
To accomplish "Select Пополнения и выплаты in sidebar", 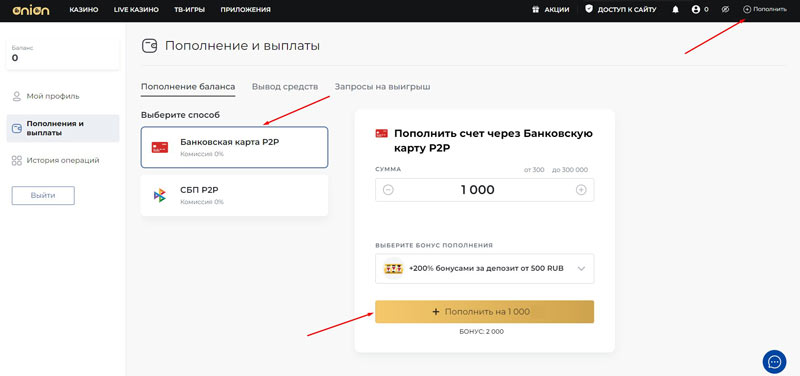I will click(x=63, y=128).
